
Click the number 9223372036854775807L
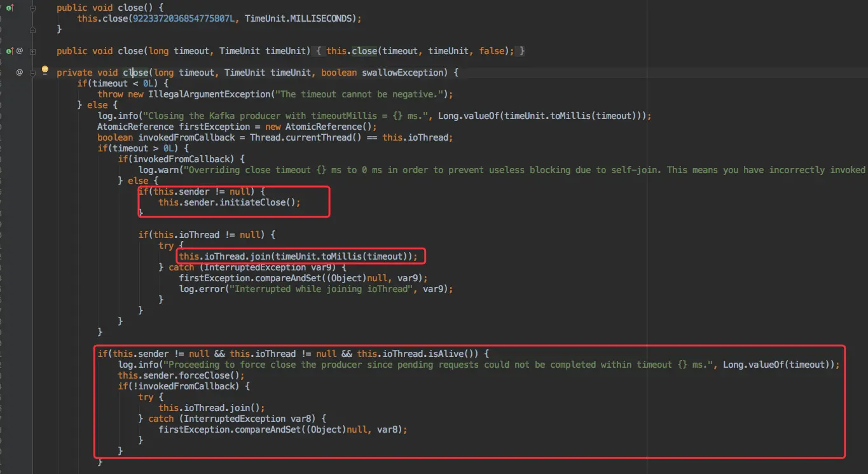tap(184, 18)
